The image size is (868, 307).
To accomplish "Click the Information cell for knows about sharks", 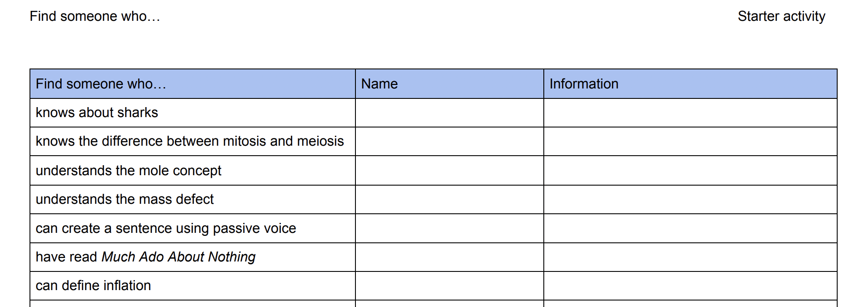I will coord(690,113).
